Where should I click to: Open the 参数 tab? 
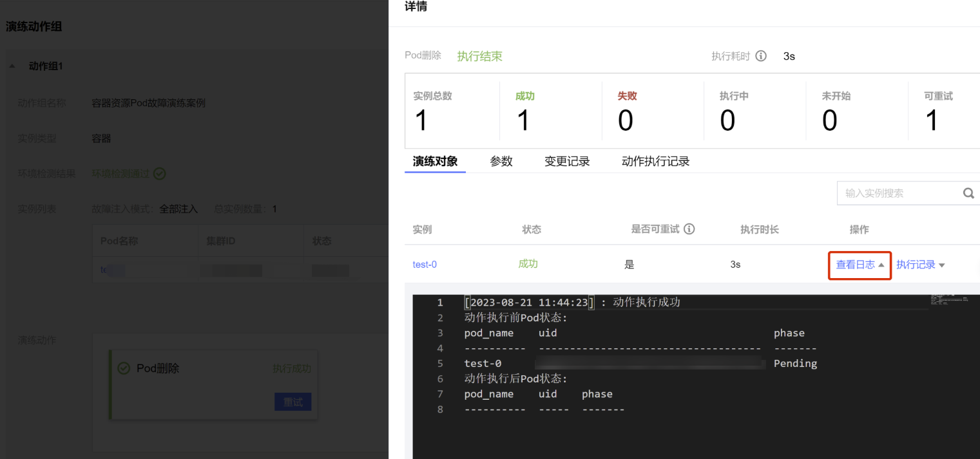pos(501,162)
